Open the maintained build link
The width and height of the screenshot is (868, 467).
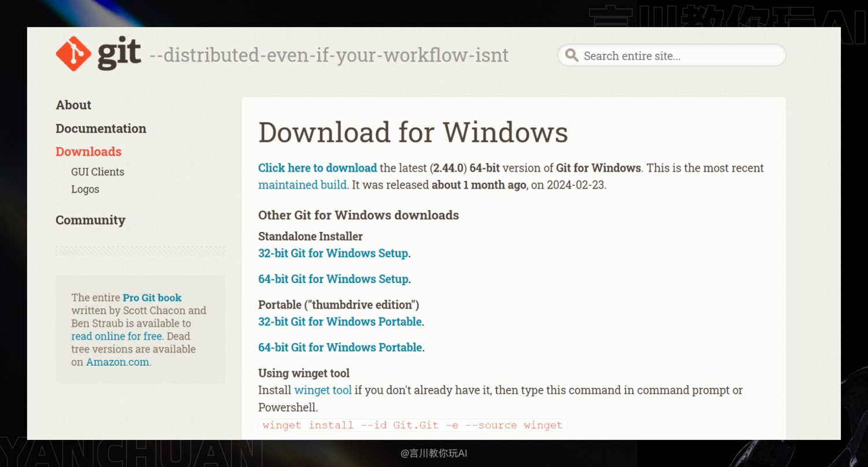(x=303, y=185)
